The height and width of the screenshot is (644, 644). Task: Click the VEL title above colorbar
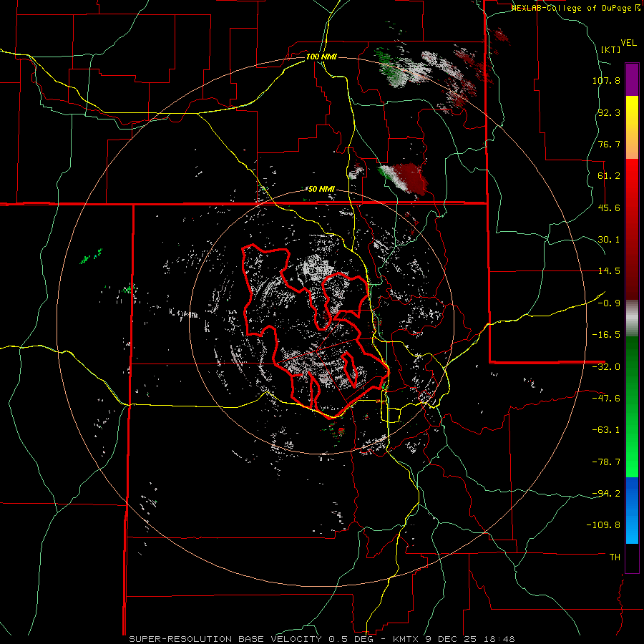tap(628, 43)
